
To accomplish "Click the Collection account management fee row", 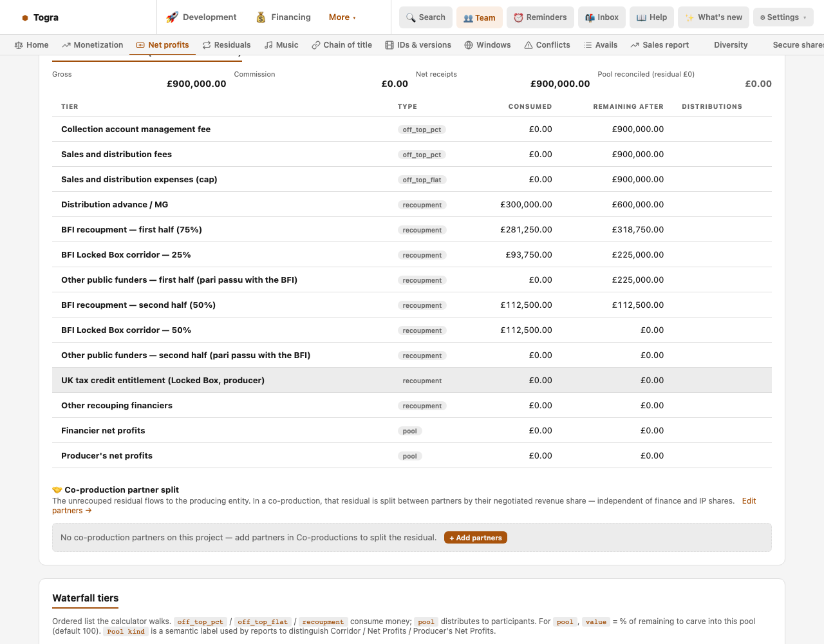I will [x=412, y=129].
